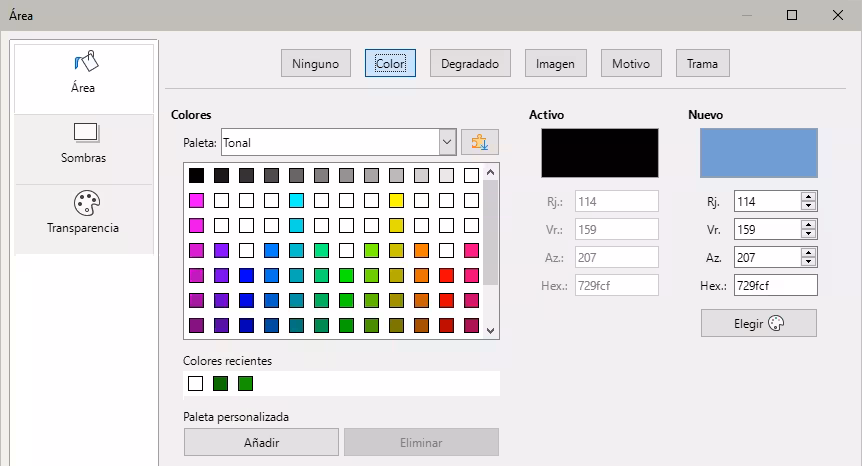Select Motivo fill type
862x466 pixels.
(x=631, y=63)
